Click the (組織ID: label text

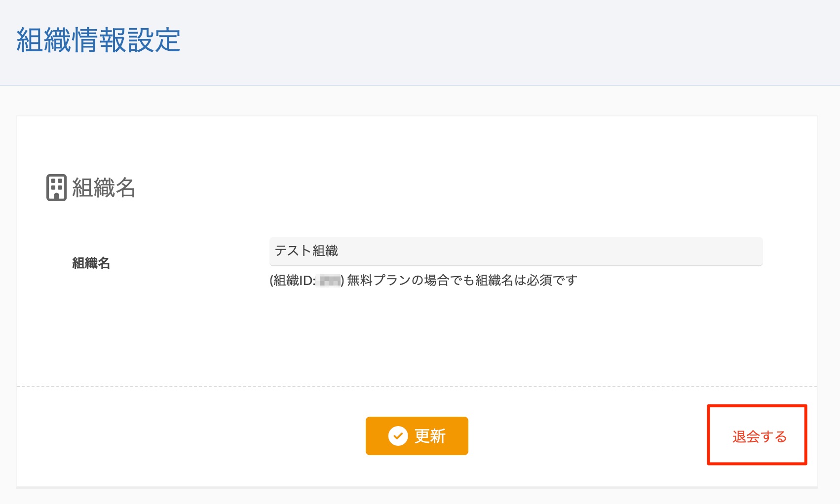point(292,281)
